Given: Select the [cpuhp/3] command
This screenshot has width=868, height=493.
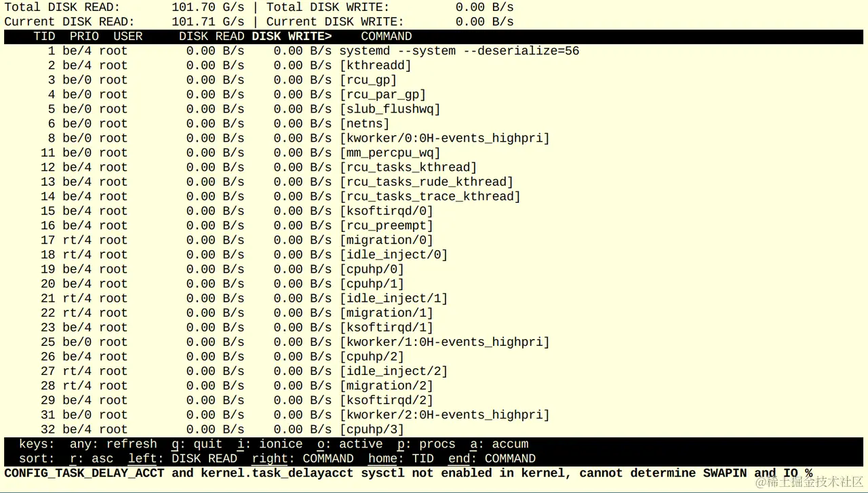Looking at the screenshot, I should coord(372,430).
